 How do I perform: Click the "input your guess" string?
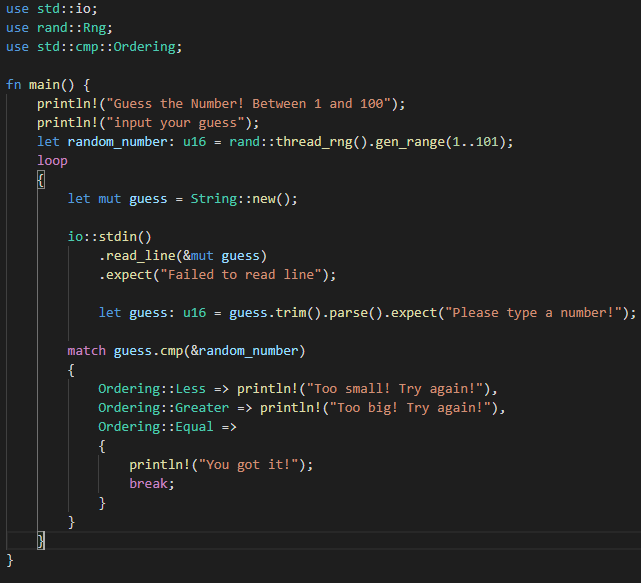coord(175,123)
